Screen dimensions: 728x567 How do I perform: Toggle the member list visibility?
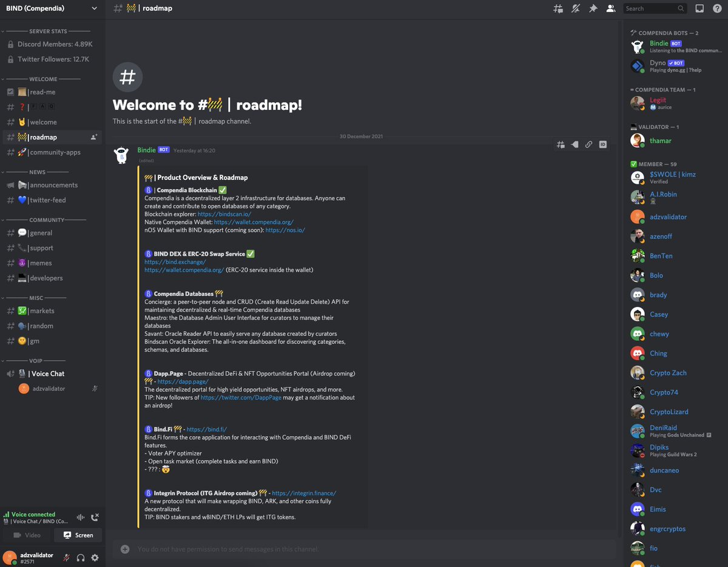point(611,8)
